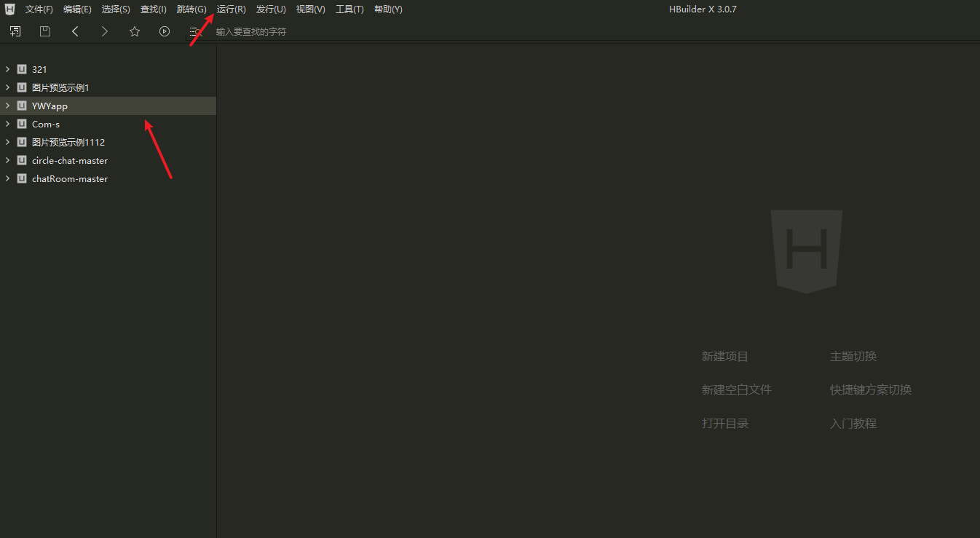
Task: Select the Com-s project name
Action: click(x=46, y=124)
